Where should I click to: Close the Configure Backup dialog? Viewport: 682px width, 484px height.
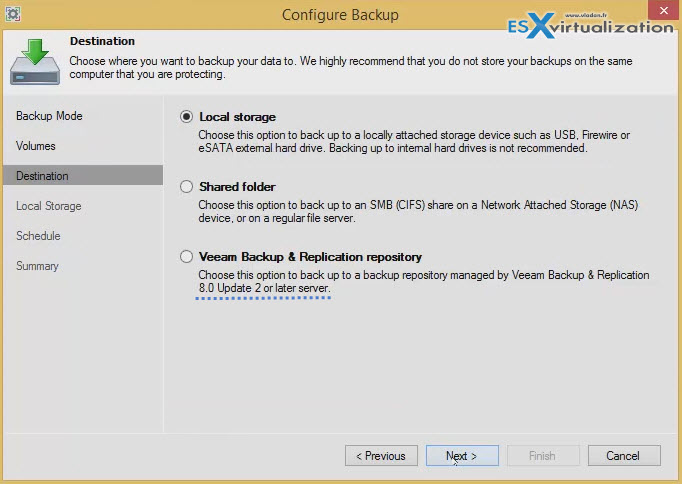point(663,10)
